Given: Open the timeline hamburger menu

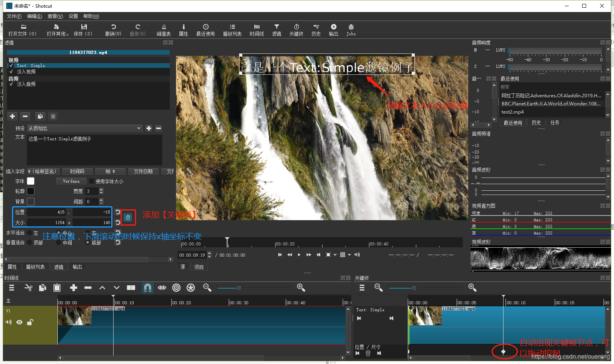Looking at the screenshot, I should (x=12, y=288).
